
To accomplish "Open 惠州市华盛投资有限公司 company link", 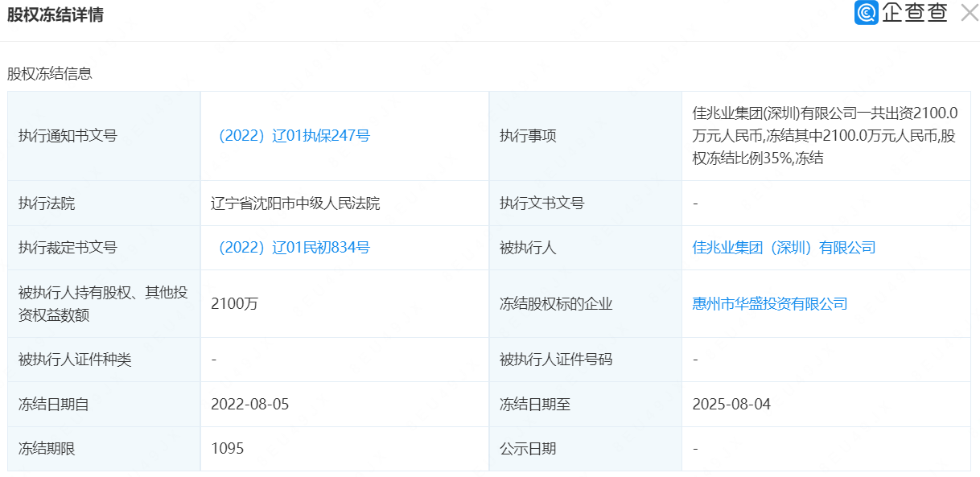I will [x=770, y=304].
